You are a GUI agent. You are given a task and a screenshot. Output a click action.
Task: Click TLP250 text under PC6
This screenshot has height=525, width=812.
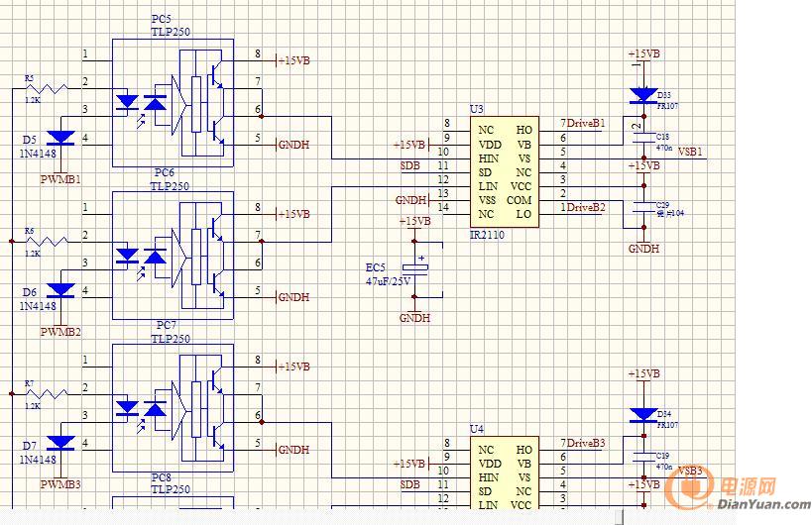click(171, 186)
